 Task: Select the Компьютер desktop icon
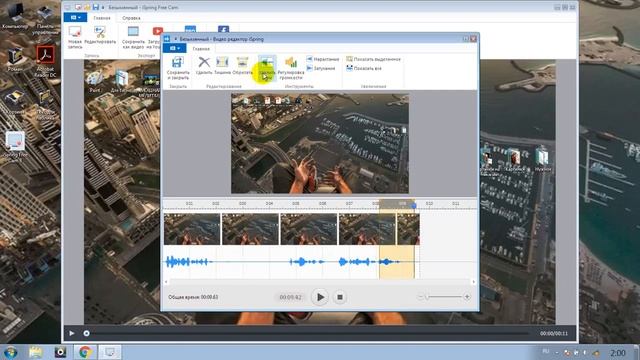15,17
